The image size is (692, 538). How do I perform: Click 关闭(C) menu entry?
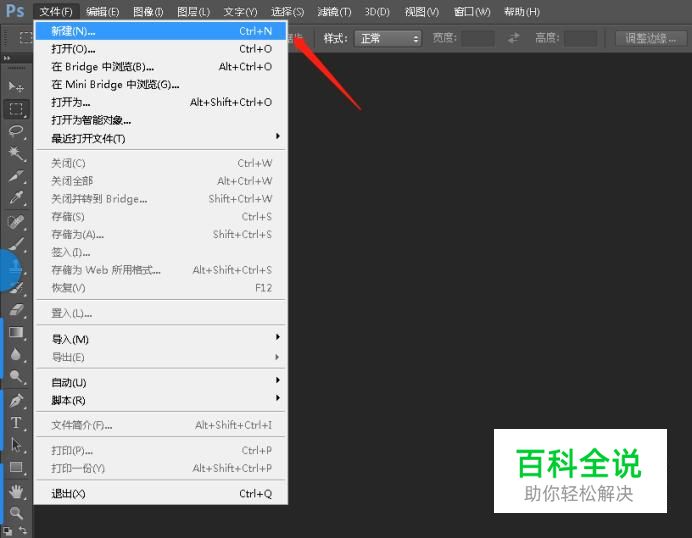click(x=161, y=163)
